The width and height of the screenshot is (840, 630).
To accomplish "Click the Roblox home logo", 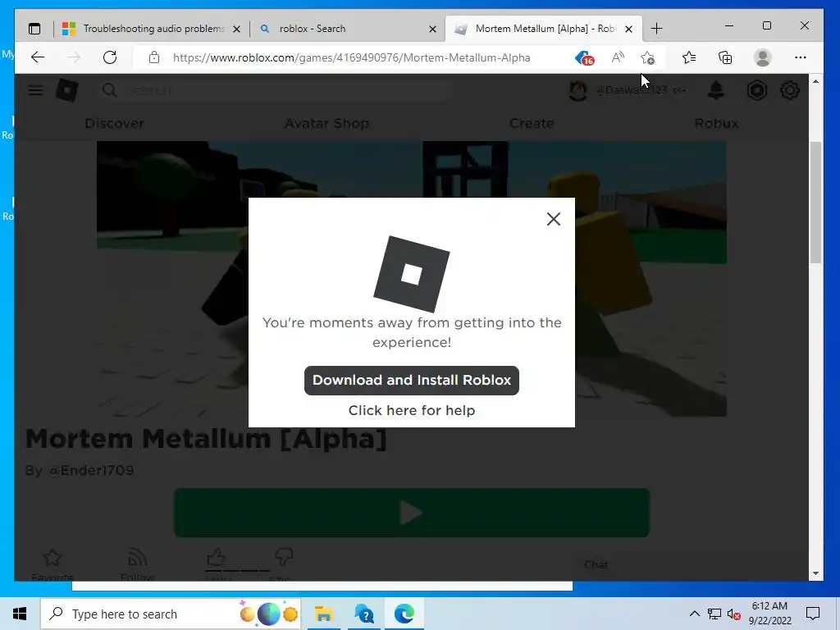I will 67,90.
